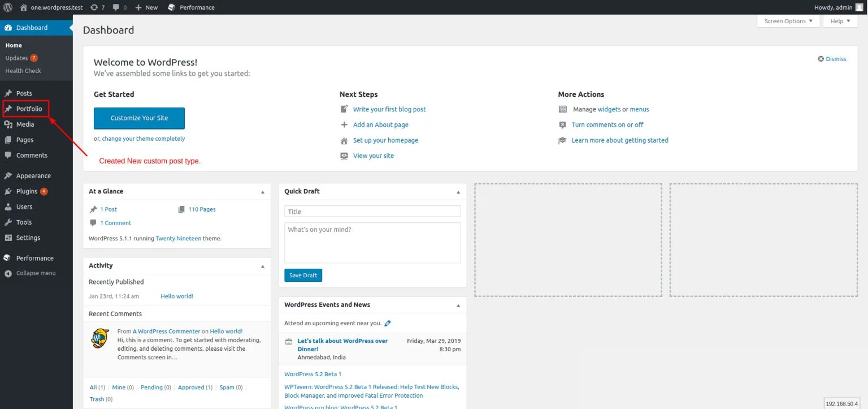The image size is (868, 409).
Task: Click the Customize Your Site button
Action: 139,118
